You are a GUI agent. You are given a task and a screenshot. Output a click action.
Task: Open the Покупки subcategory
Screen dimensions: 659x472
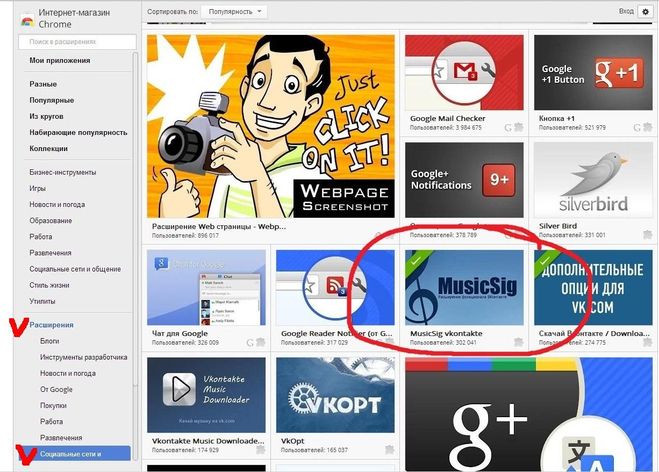click(x=53, y=406)
